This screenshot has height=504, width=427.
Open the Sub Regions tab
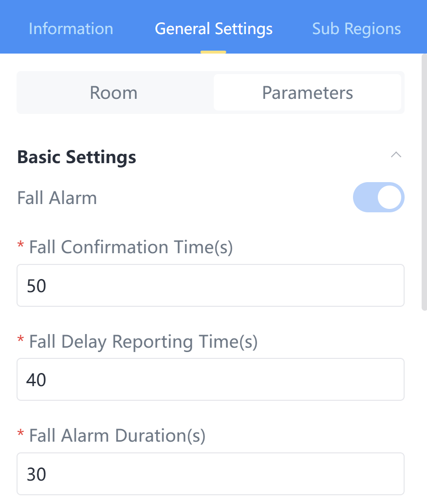(356, 29)
